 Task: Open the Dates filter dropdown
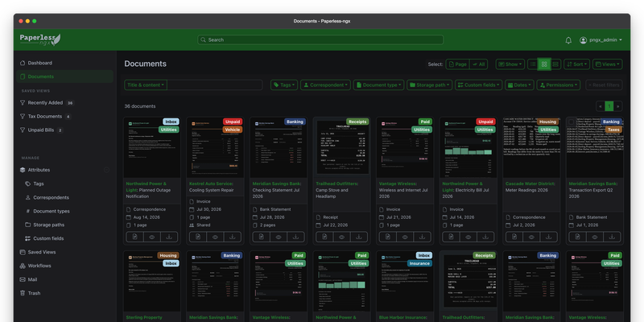coord(519,85)
